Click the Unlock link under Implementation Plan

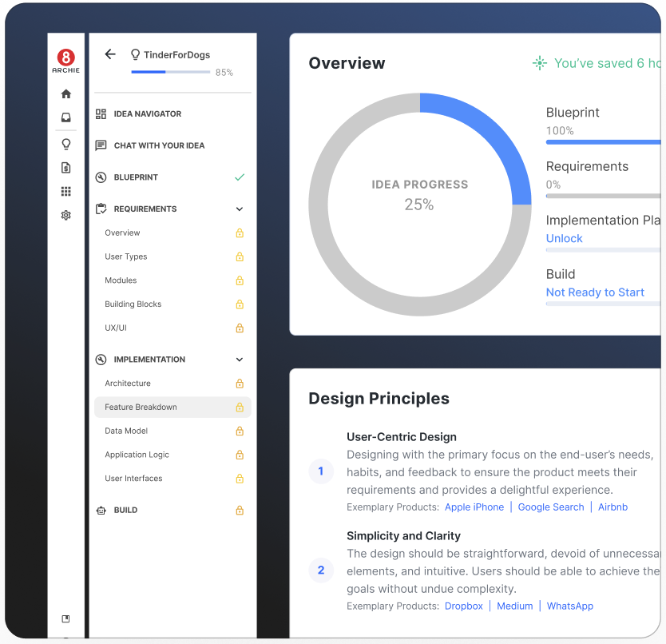pos(564,238)
